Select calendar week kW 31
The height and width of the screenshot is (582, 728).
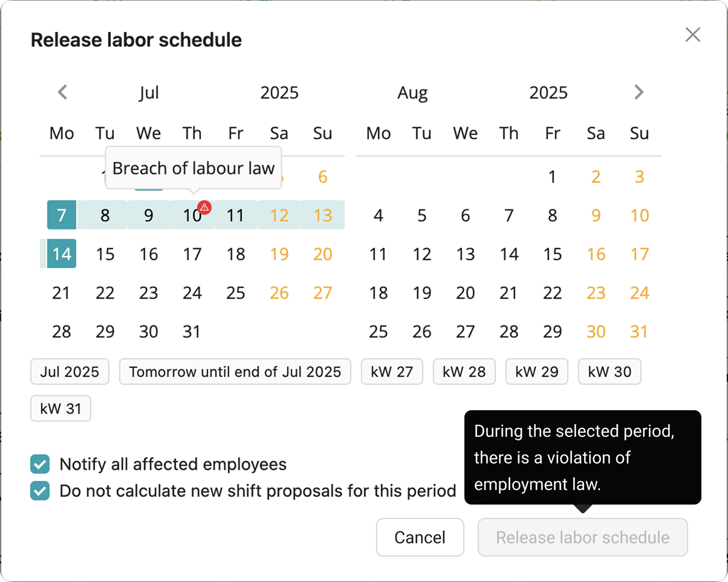click(x=60, y=408)
